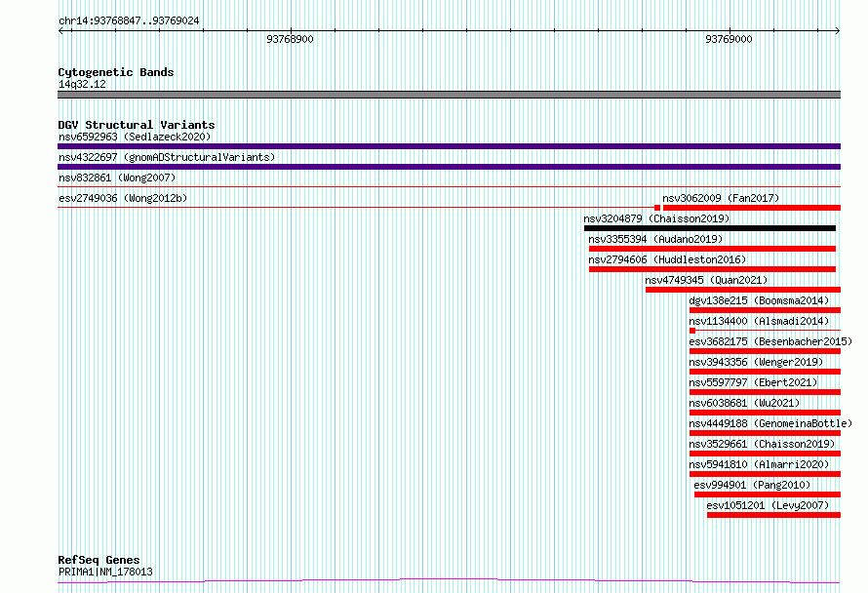Click the nsv4322697 (gnomADStructuralVariants) label
Viewport: 868px width, 593px height.
[167, 157]
